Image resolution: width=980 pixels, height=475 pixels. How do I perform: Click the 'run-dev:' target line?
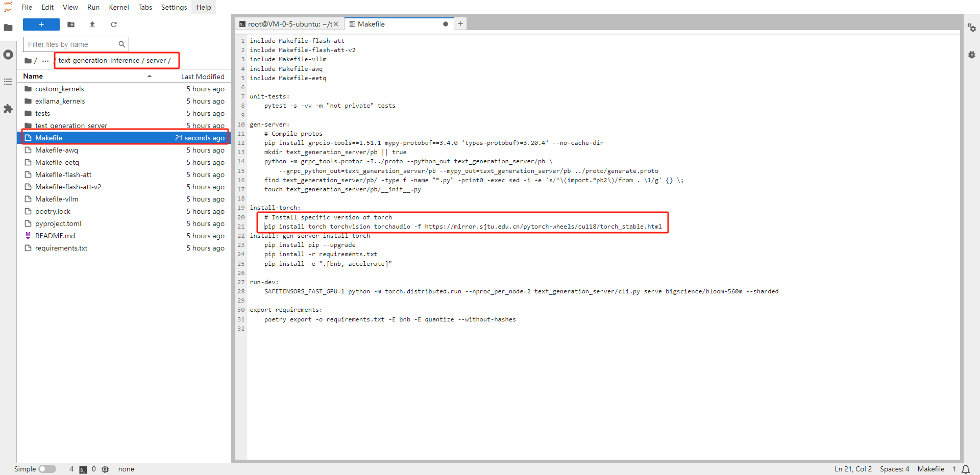click(x=264, y=282)
